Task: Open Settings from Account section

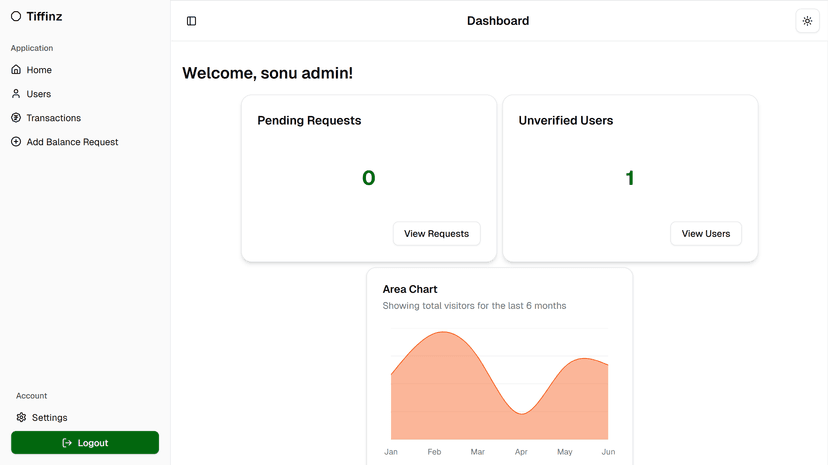Action: pyautogui.click(x=50, y=418)
